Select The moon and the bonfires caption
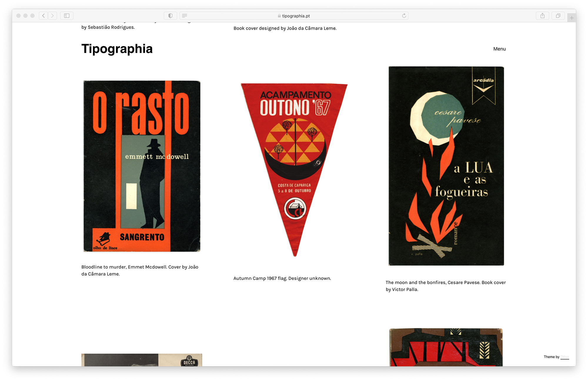This screenshot has width=588, height=381. point(446,286)
